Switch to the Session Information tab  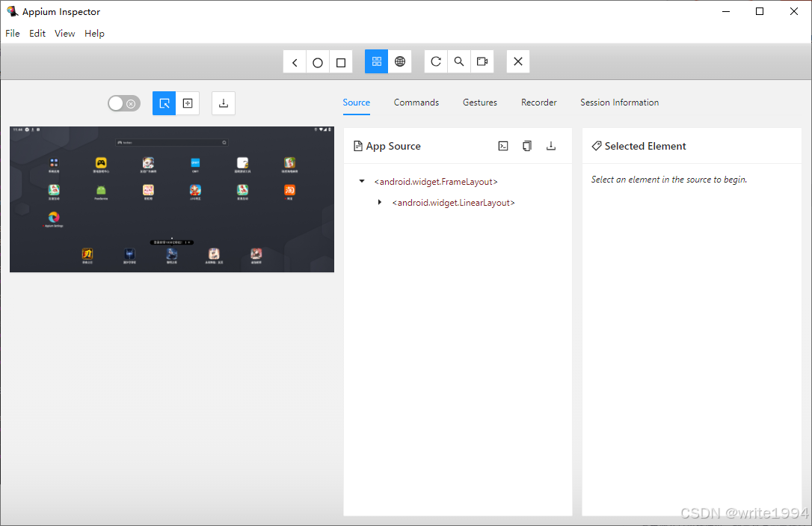tap(619, 103)
